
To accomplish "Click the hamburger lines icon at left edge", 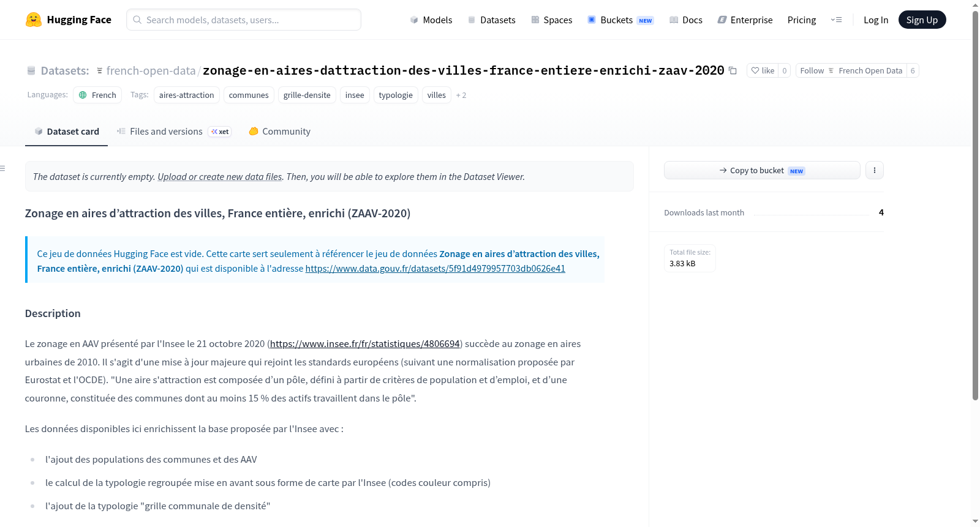I will tap(3, 168).
